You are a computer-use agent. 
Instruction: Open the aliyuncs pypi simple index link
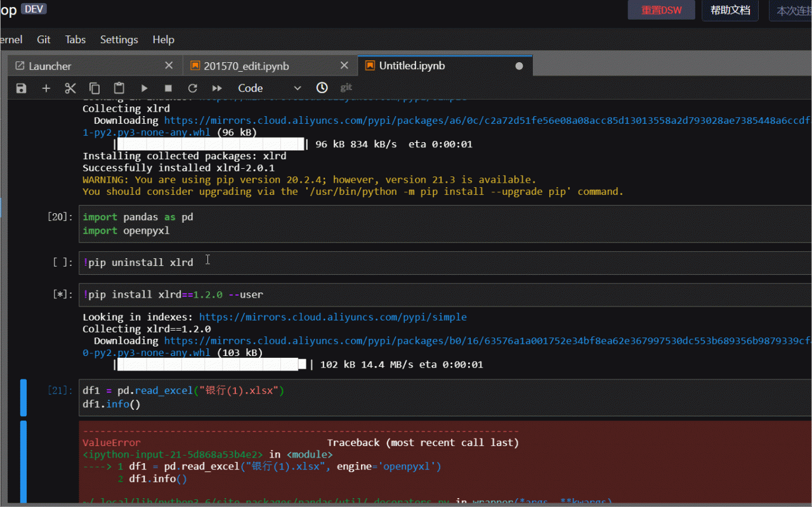pyautogui.click(x=332, y=317)
